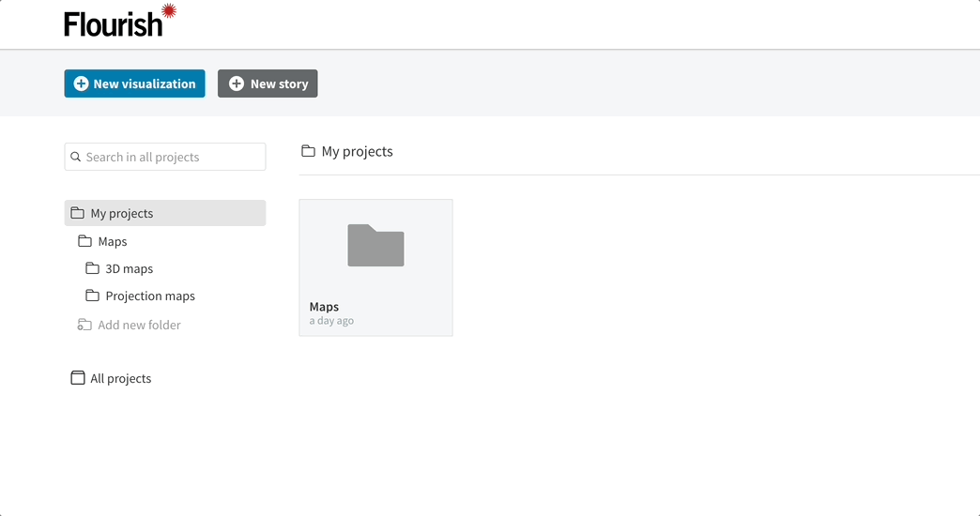Viewport: 980px width, 516px height.
Task: Click the 'a day ago' timestamp
Action: click(x=331, y=321)
